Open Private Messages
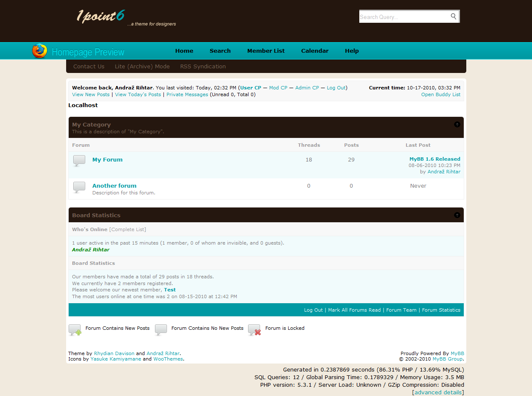Image resolution: width=532 pixels, height=396 pixels. click(x=187, y=94)
